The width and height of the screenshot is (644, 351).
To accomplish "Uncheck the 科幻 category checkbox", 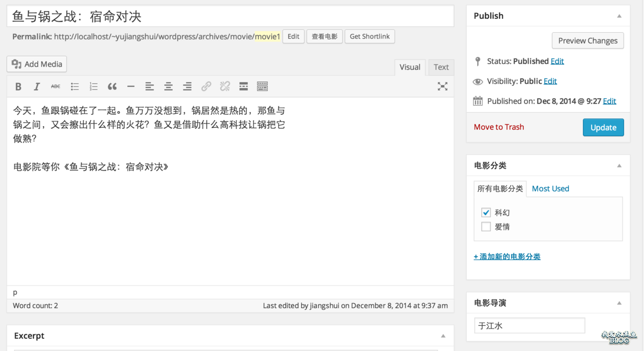I will coord(486,213).
